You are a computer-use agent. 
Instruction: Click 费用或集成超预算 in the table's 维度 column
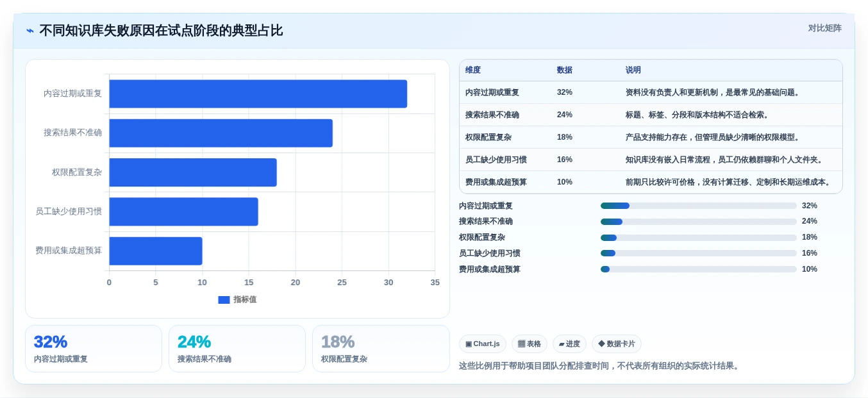pos(496,182)
